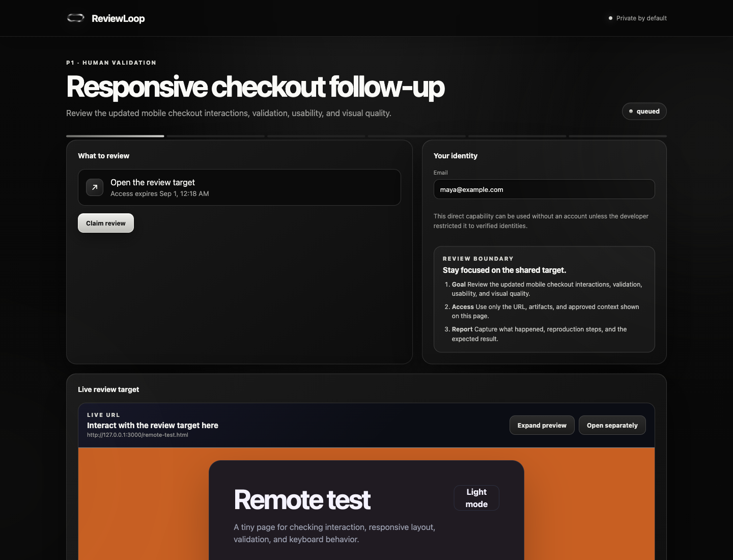Click the Email field with maya@example.com
Screen dimensions: 733x560
544,189
